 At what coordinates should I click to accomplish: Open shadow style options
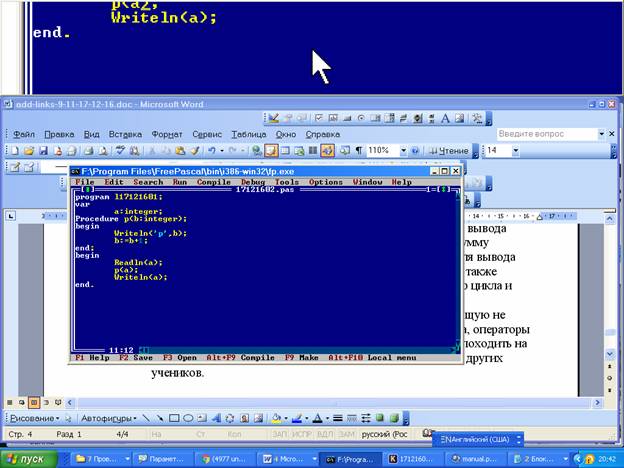coord(380,418)
